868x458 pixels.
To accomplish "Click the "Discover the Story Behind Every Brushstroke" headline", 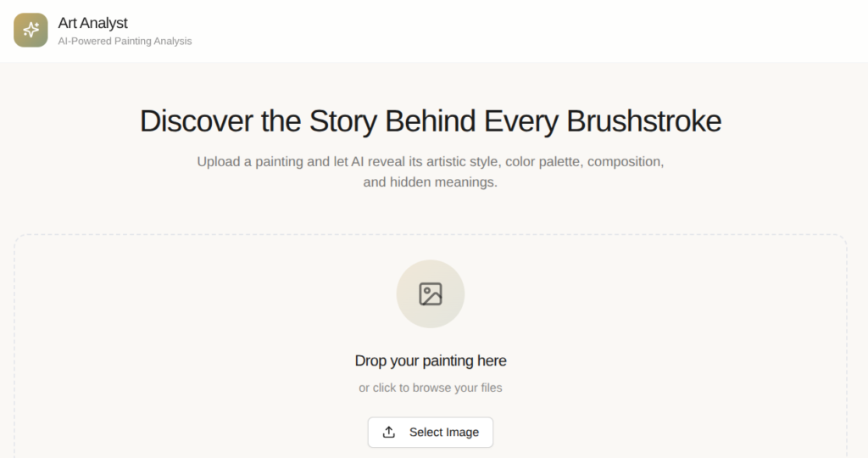I will pyautogui.click(x=431, y=121).
